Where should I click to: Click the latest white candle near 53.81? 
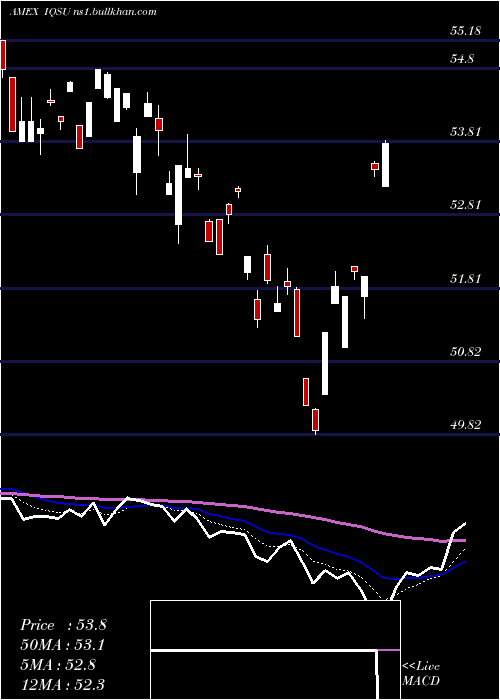(x=385, y=164)
